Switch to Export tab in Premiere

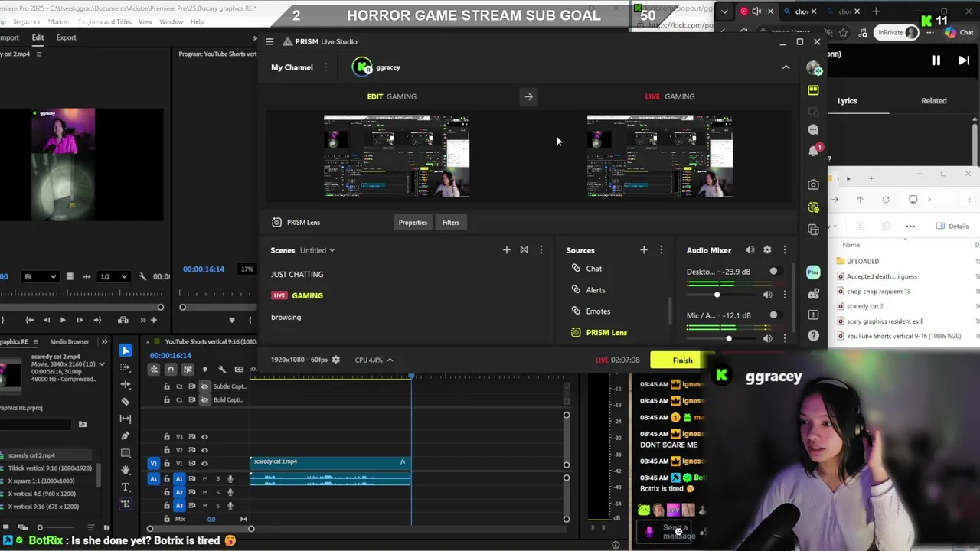pyautogui.click(x=66, y=37)
